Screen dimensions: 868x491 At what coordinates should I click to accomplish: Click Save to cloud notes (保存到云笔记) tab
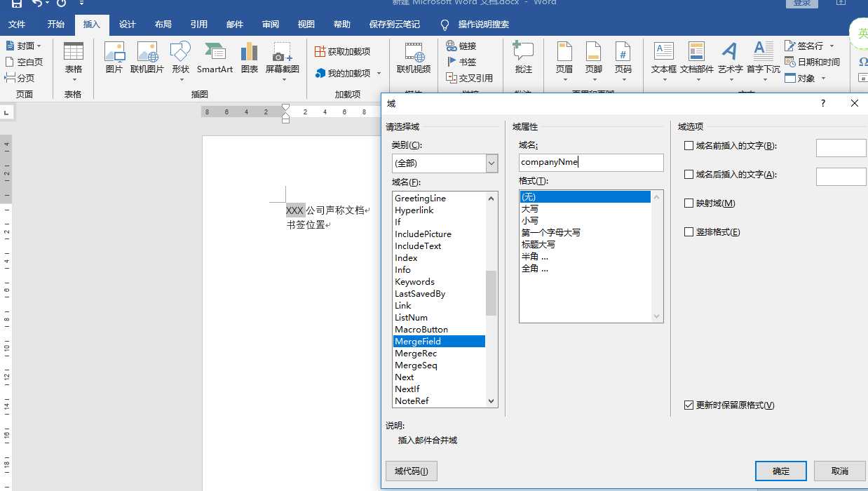[x=395, y=25]
